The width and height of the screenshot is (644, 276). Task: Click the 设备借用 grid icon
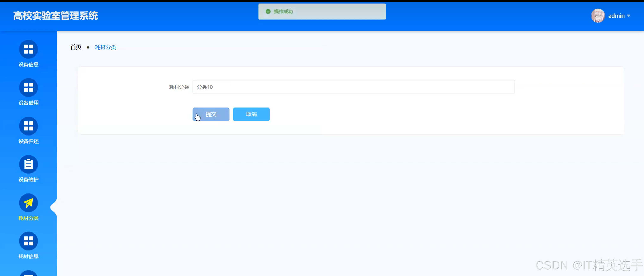29,87
